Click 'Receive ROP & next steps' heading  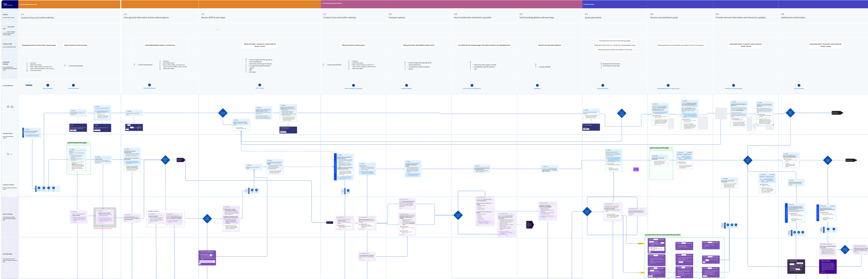(x=213, y=17)
